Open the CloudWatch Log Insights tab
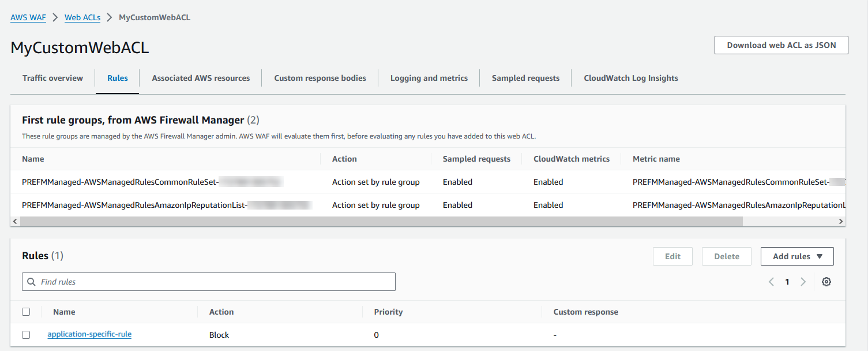868x351 pixels. (x=631, y=78)
